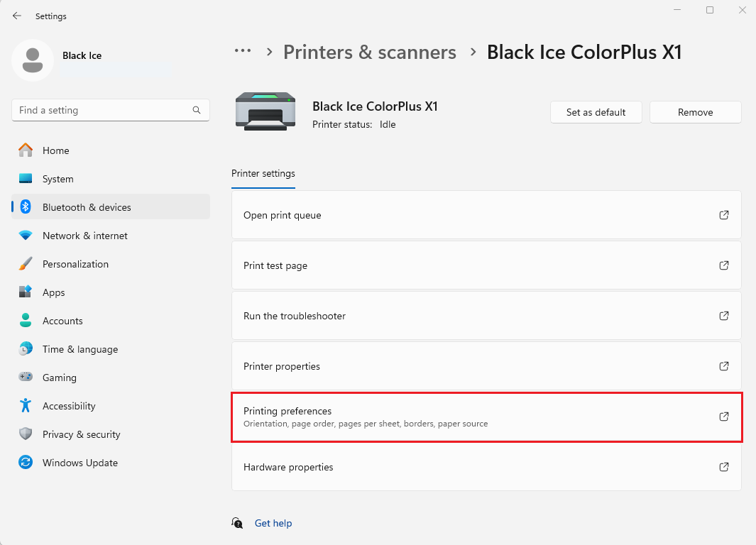Click the Set as default button
Screen dimensions: 756x545
[x=596, y=112]
